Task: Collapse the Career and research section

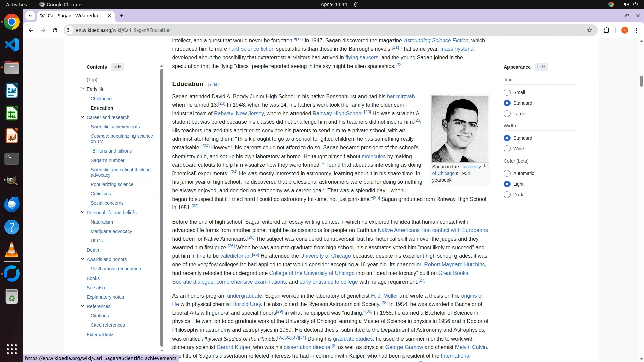Action: [x=83, y=117]
